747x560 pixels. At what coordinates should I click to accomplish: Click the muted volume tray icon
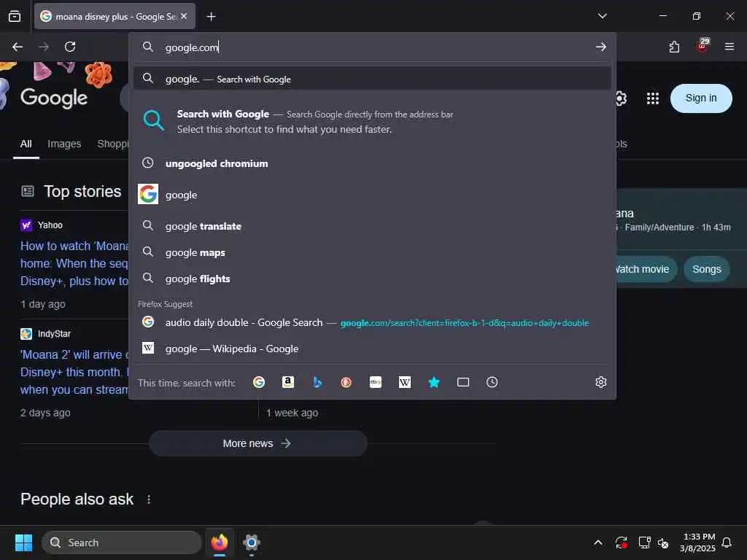pyautogui.click(x=662, y=542)
